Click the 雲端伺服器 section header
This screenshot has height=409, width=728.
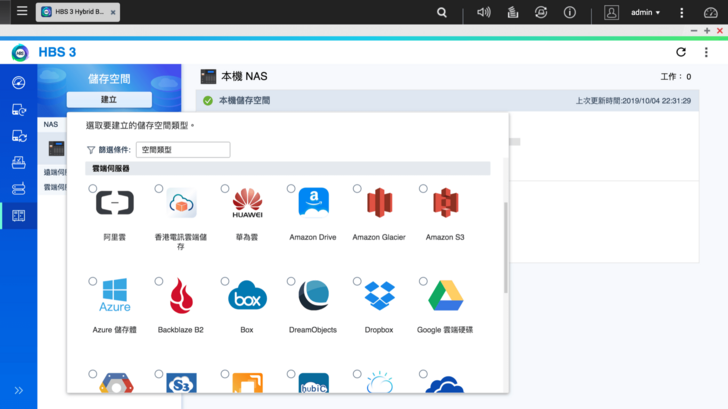click(x=287, y=169)
